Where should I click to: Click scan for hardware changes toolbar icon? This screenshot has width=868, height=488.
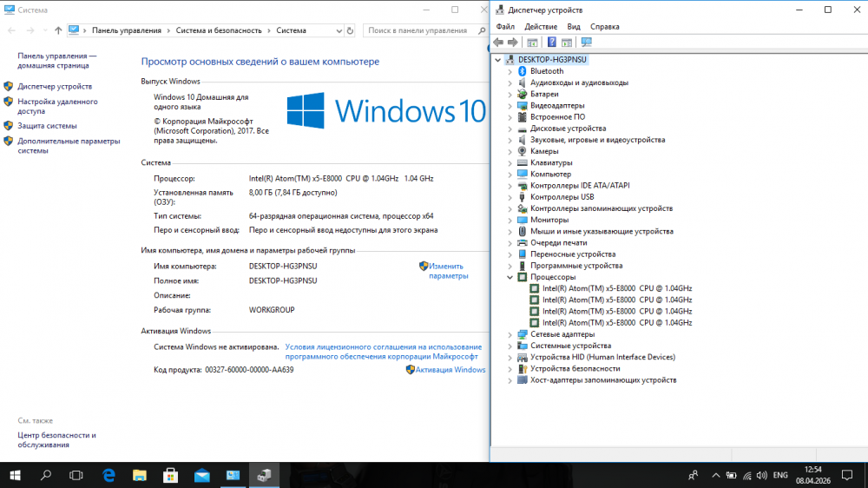587,42
